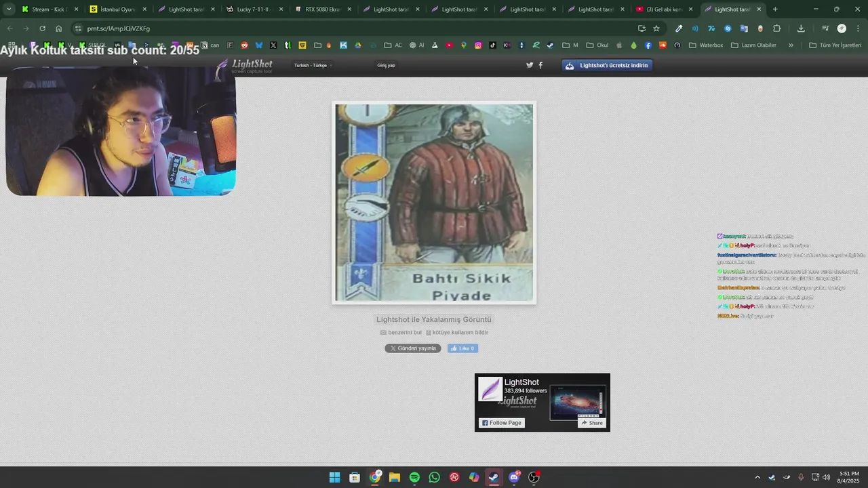868x488 pixels.
Task: Open the Steam bookmark icon
Action: tap(550, 45)
